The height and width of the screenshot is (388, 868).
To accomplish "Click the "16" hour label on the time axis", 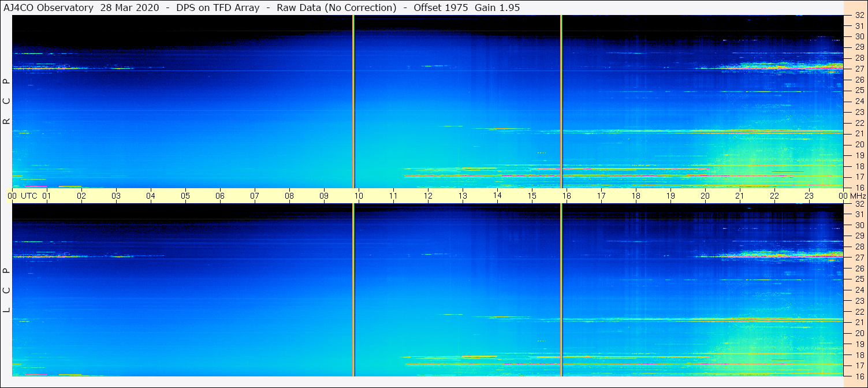I will pyautogui.click(x=567, y=196).
